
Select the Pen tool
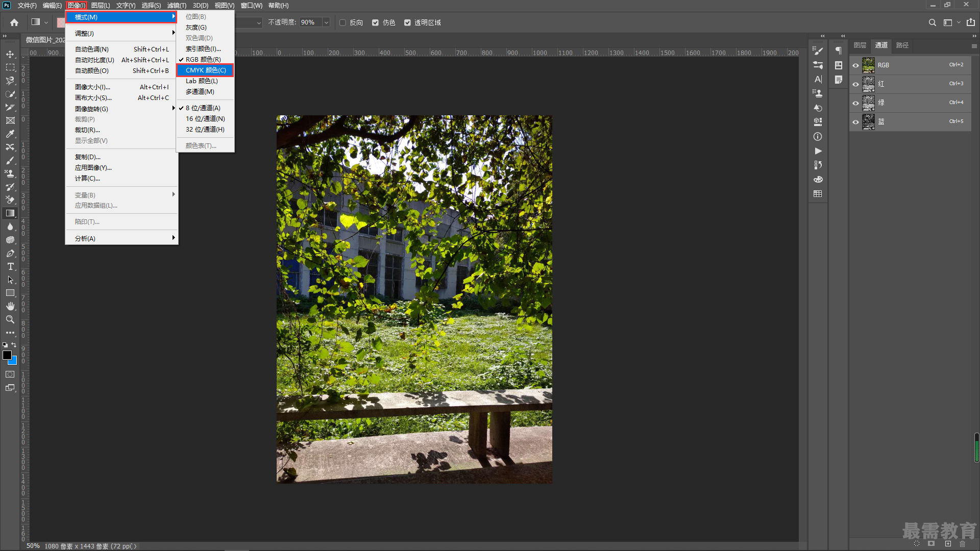[x=10, y=253]
